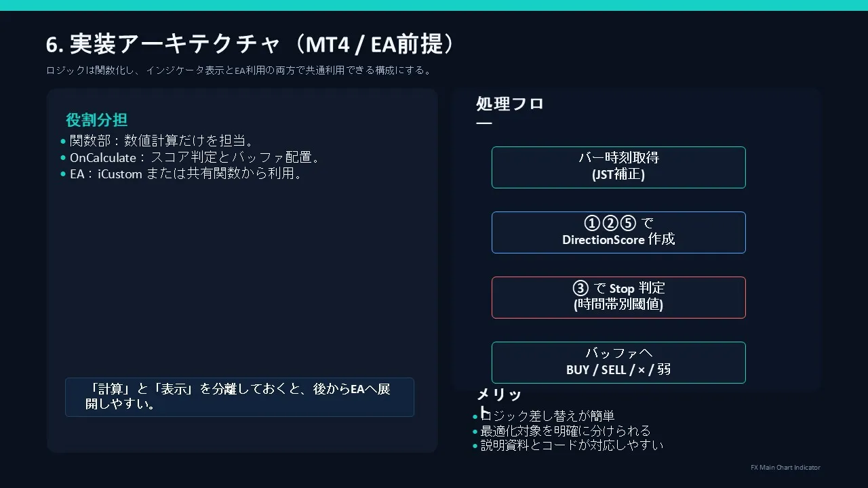Click the 役割分担 heading
Image resolution: width=868 pixels, height=488 pixels.
click(96, 121)
